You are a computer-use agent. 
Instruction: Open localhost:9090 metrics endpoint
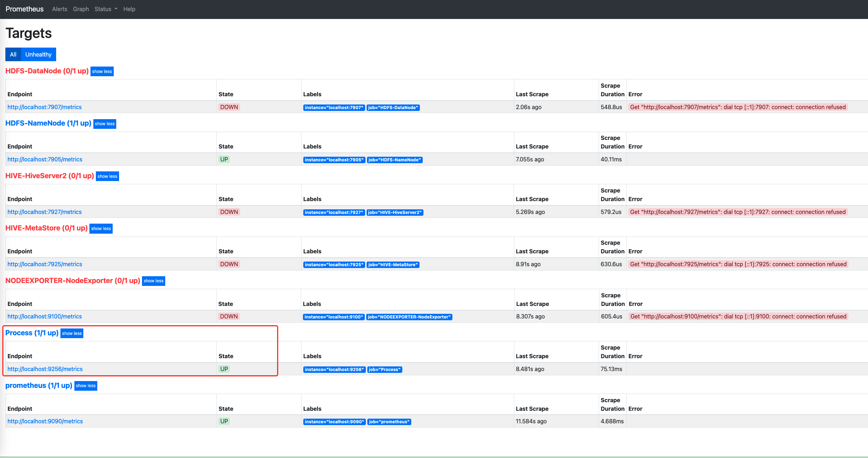(x=45, y=421)
